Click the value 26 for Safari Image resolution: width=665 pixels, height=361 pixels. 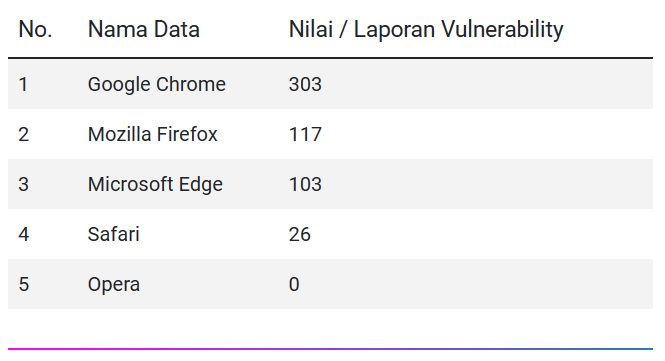(299, 234)
